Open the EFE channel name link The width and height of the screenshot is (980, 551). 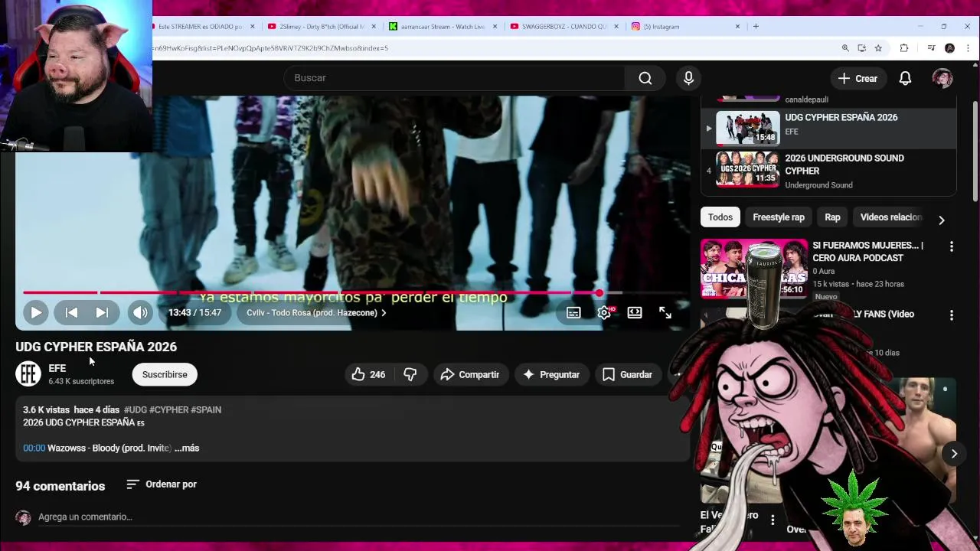click(x=57, y=368)
